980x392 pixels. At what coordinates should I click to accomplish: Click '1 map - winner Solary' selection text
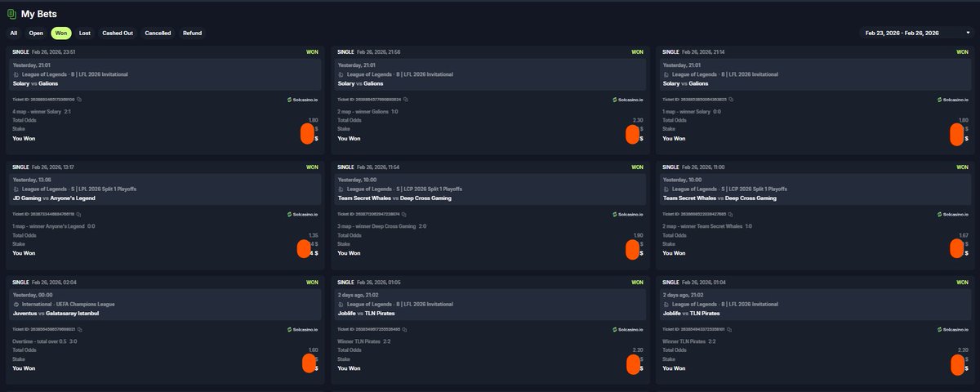click(x=686, y=112)
